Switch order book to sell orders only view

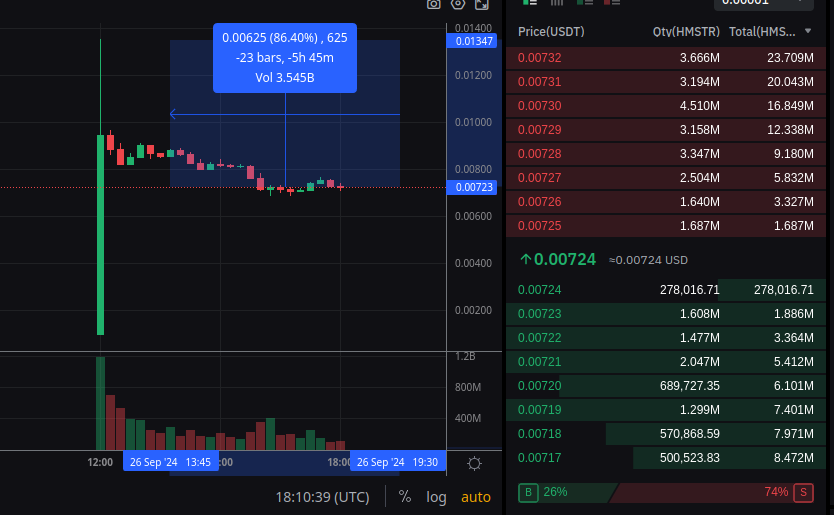[612, 2]
